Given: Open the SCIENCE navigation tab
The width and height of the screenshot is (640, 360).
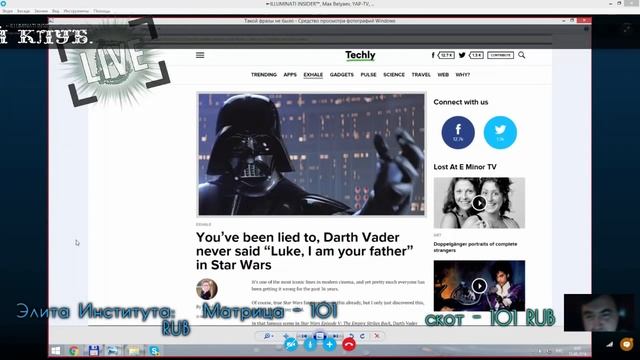Looking at the screenshot, I should click(x=394, y=75).
